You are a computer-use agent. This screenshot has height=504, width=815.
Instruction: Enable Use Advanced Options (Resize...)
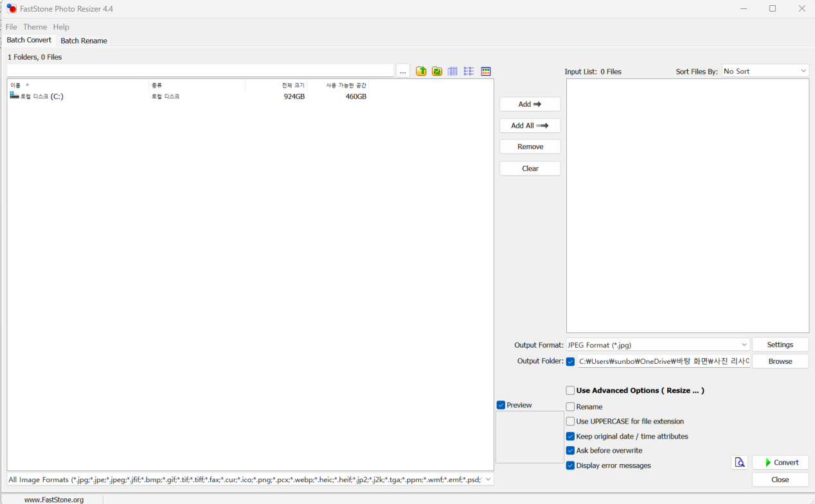pyautogui.click(x=570, y=390)
